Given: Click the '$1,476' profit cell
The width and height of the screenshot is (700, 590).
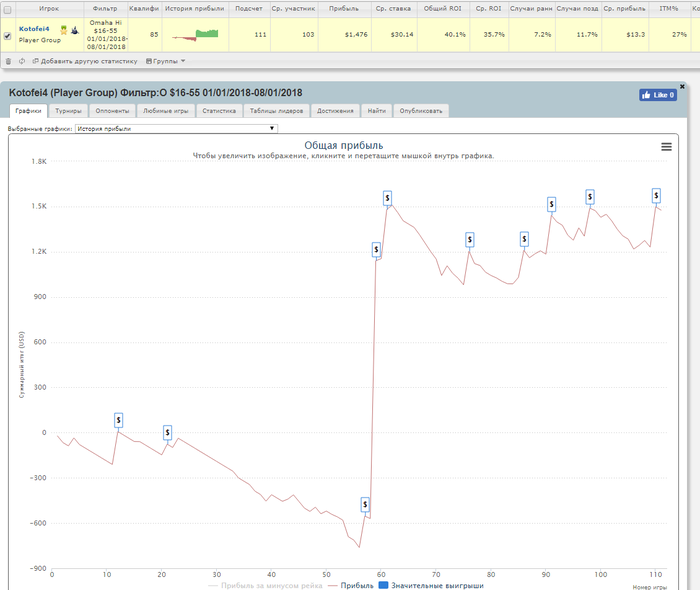Looking at the screenshot, I should click(345, 35).
